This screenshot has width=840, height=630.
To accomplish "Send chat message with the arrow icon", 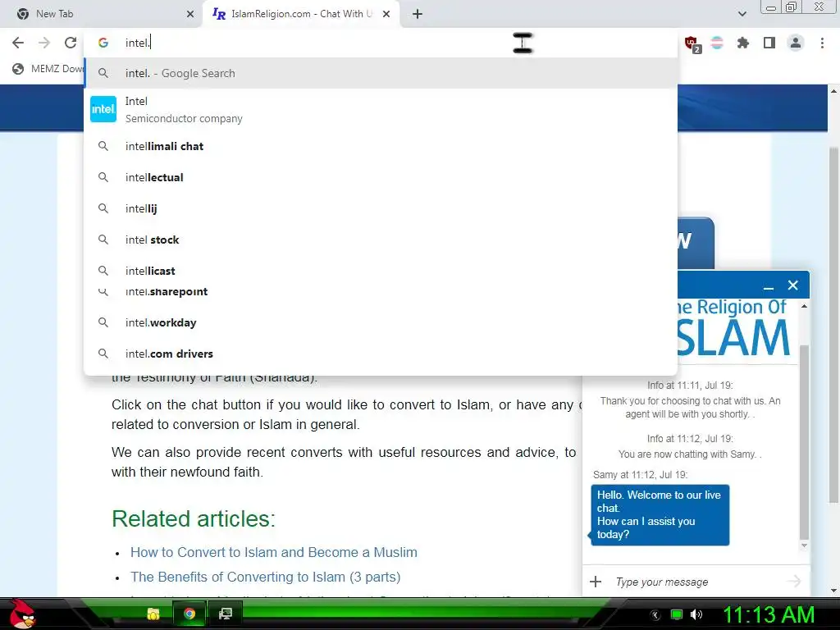I will pyautogui.click(x=794, y=582).
